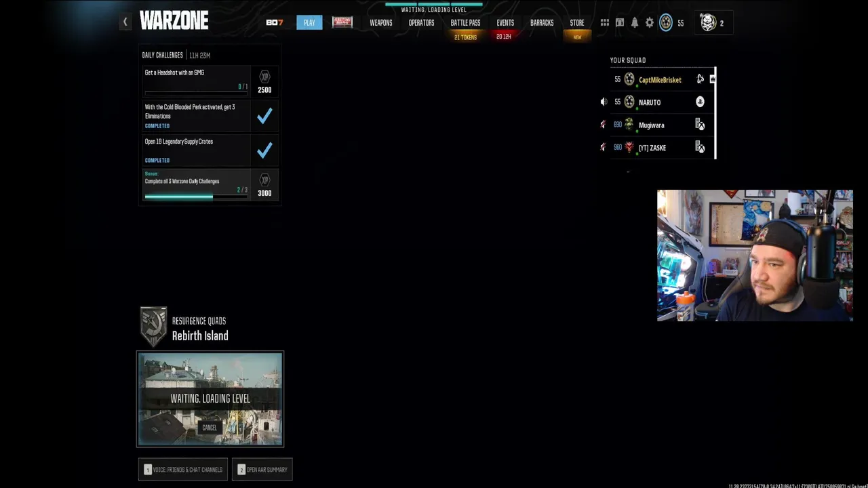This screenshot has width=868, height=488.
Task: Select the Play tab
Action: pyautogui.click(x=309, y=22)
